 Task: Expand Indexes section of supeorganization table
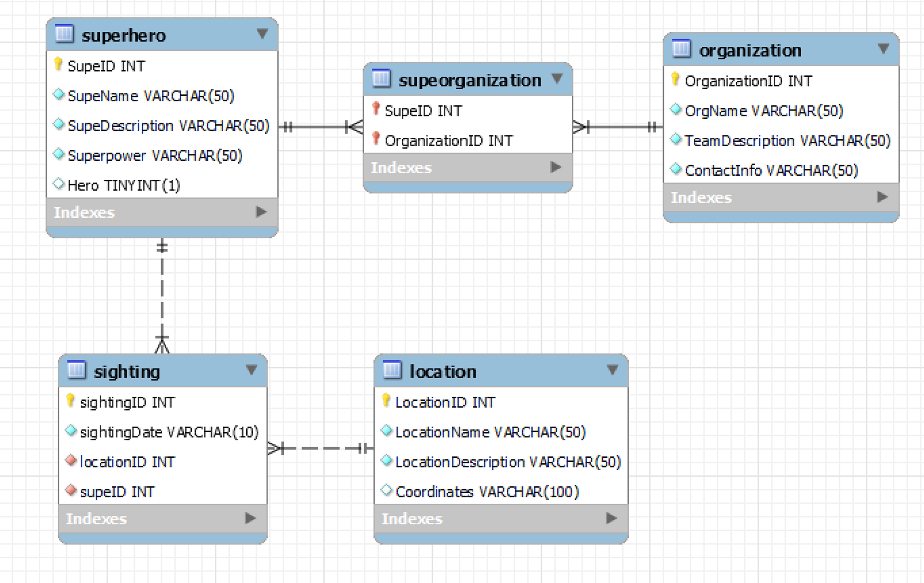click(556, 167)
